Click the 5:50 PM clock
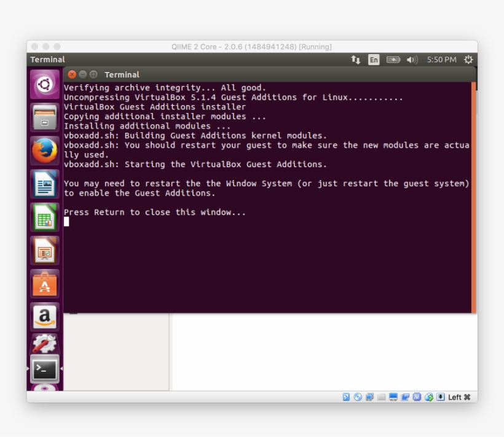 coord(441,60)
